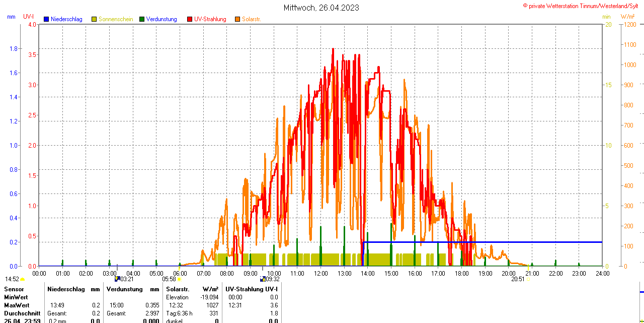
Task: Click the Solarstr. column header in table
Action: pos(177,289)
